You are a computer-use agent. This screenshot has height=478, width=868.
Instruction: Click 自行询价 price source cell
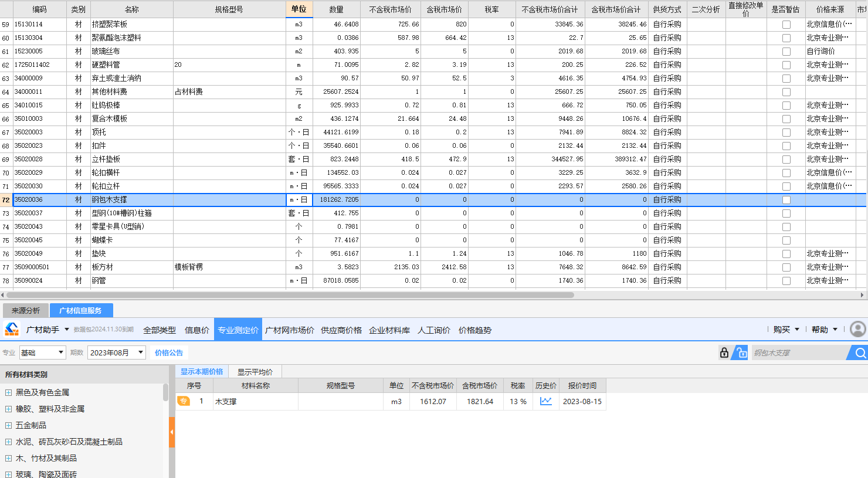coord(830,52)
